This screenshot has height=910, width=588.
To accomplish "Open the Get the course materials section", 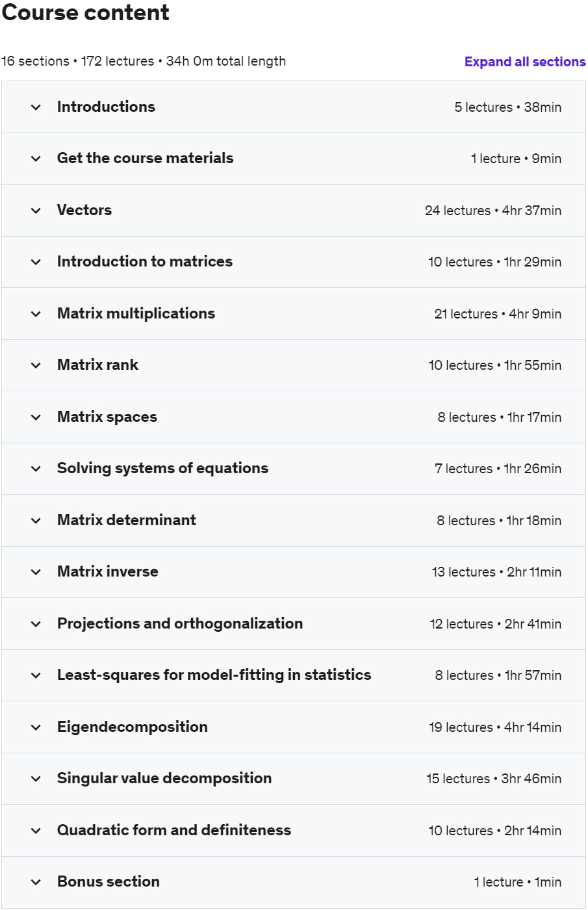I will [145, 158].
